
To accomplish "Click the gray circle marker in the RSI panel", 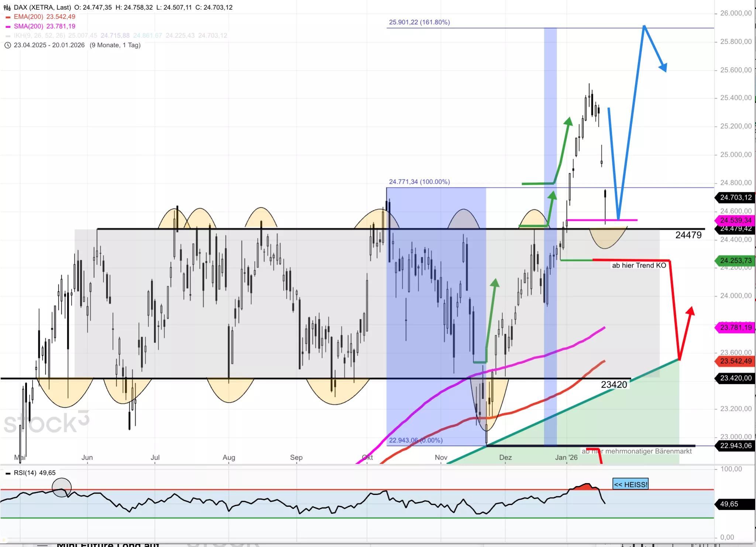I will [62, 487].
